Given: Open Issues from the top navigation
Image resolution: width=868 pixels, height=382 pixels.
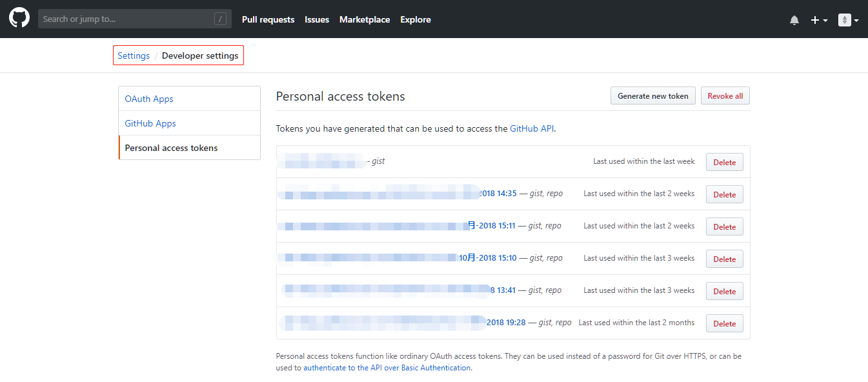Looking at the screenshot, I should [317, 19].
